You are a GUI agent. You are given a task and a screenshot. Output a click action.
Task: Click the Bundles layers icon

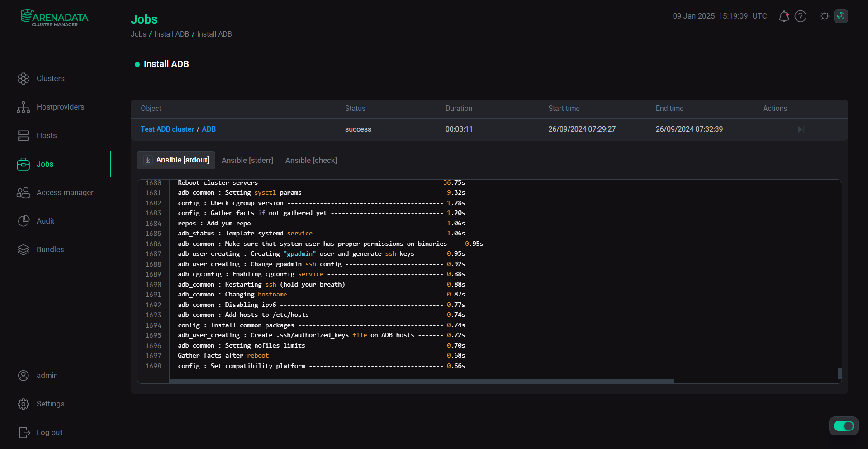tap(24, 250)
